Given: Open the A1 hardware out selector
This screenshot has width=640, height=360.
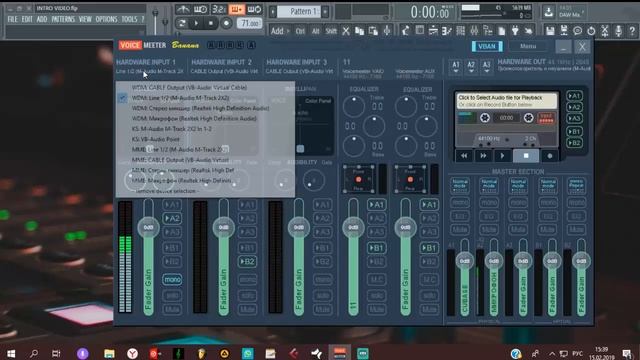Looking at the screenshot, I should point(456,67).
